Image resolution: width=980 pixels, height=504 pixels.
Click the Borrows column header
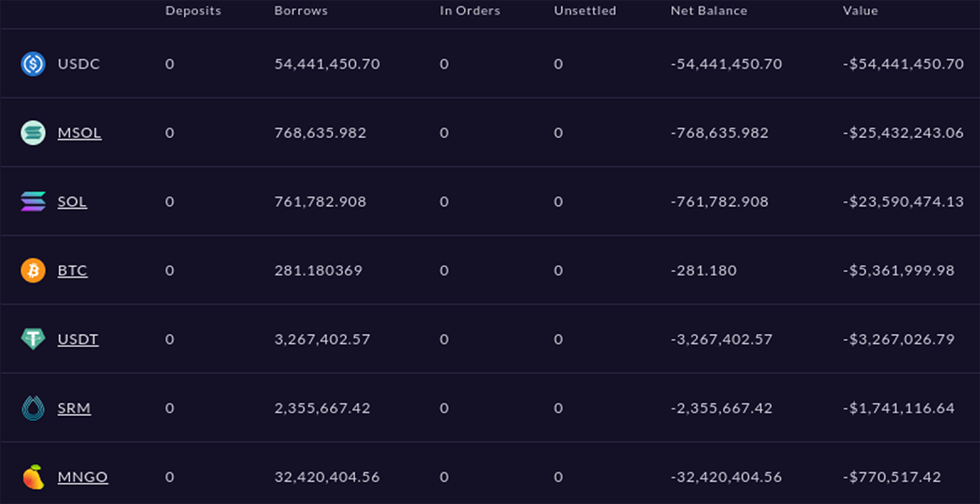coord(301,11)
